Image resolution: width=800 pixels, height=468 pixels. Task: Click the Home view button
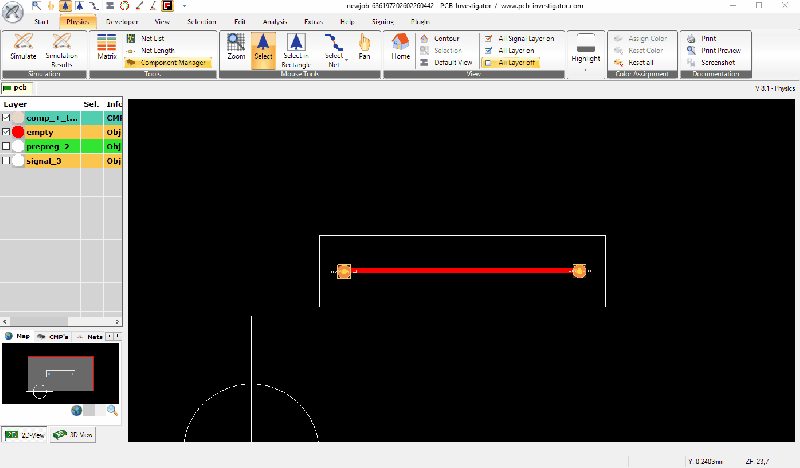(x=401, y=47)
